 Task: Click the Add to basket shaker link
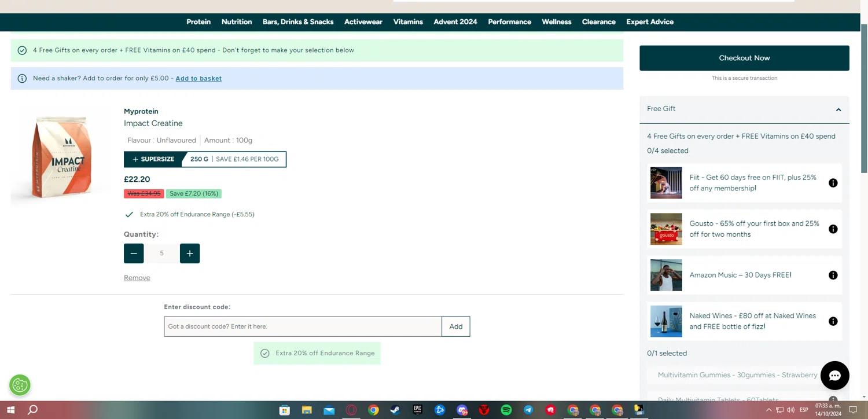point(198,79)
